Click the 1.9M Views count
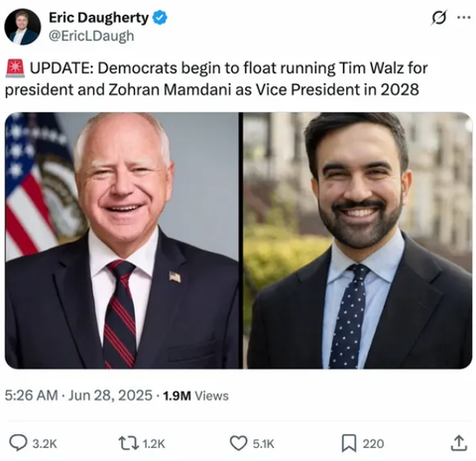Screen dimensions: 476x461 click(x=195, y=396)
